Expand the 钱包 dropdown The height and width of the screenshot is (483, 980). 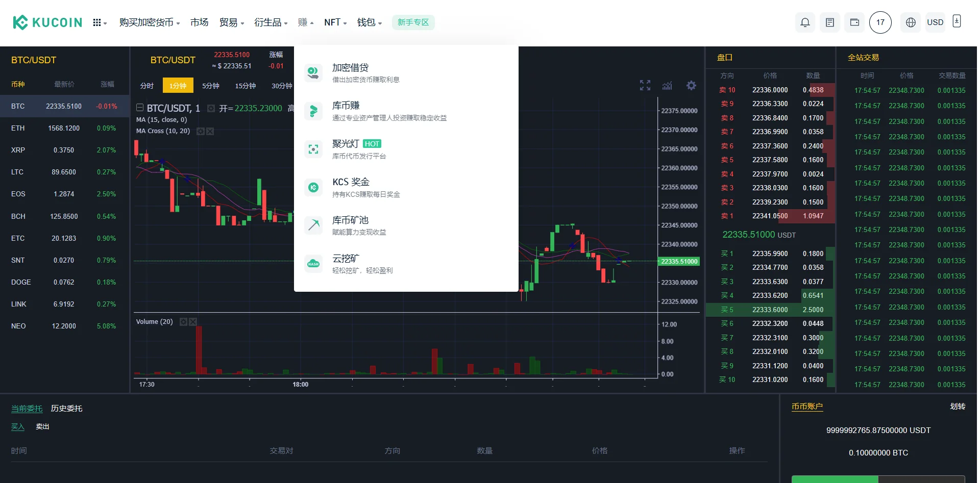[x=369, y=22]
